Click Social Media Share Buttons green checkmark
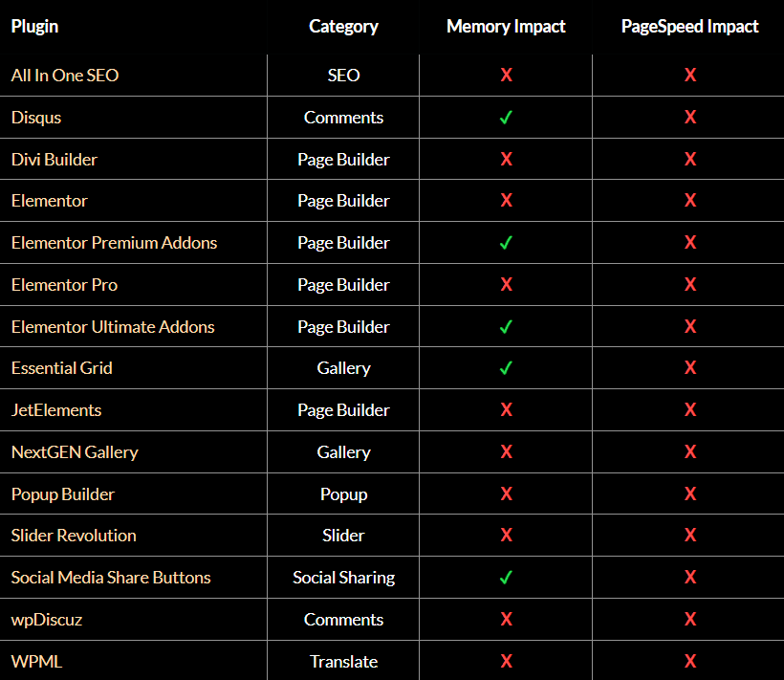The image size is (784, 680). point(506,578)
